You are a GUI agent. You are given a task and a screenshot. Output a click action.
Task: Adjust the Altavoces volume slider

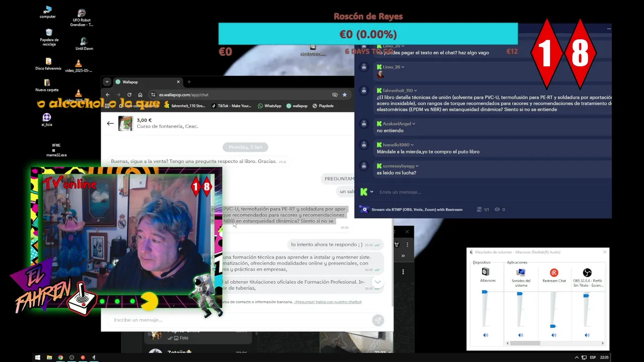tap(485, 292)
